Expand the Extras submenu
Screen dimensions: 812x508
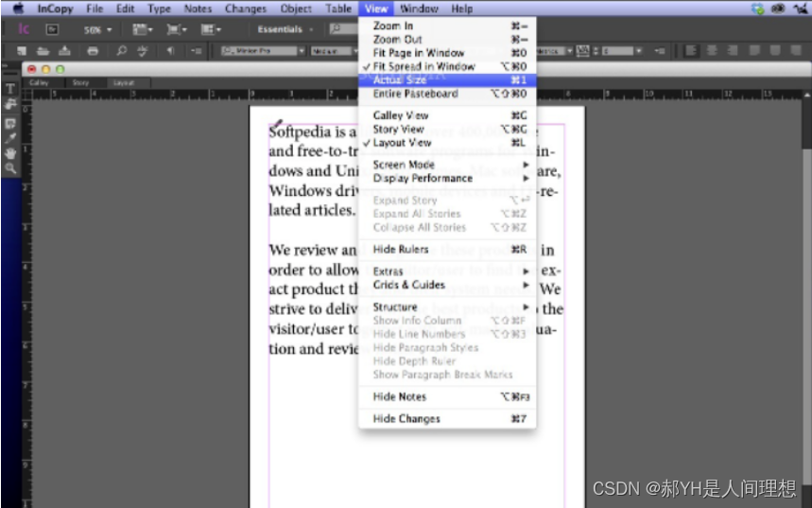coord(447,272)
